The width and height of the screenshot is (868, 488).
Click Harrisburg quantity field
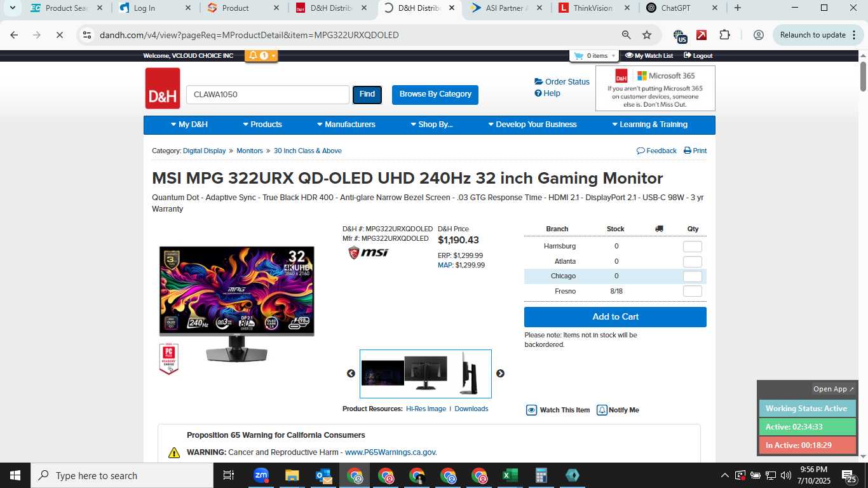click(693, 247)
